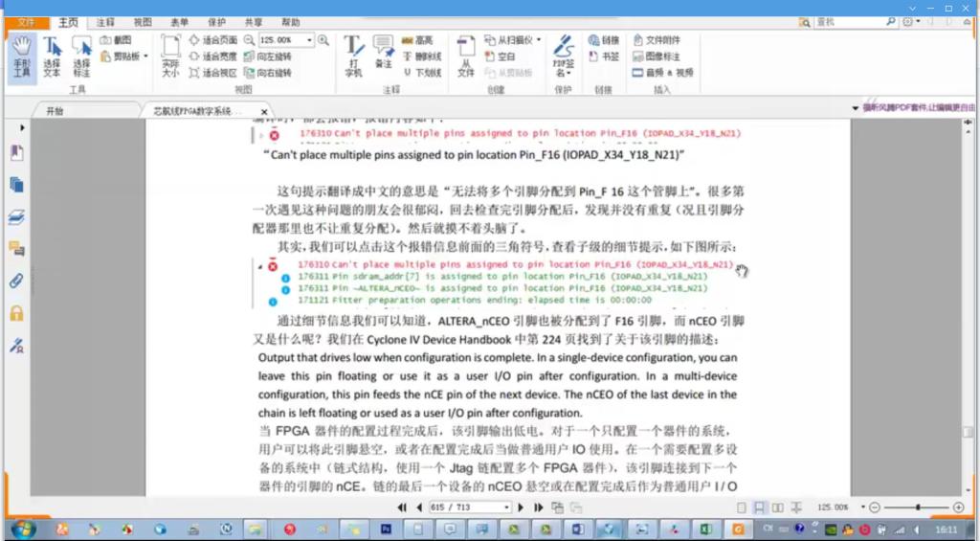Activate the Select Text tool (选择文本)

52,56
